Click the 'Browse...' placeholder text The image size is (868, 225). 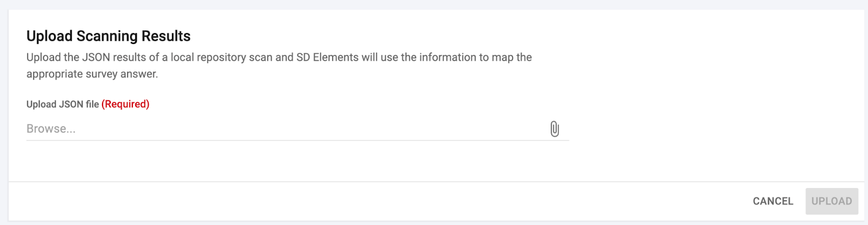[x=51, y=129]
